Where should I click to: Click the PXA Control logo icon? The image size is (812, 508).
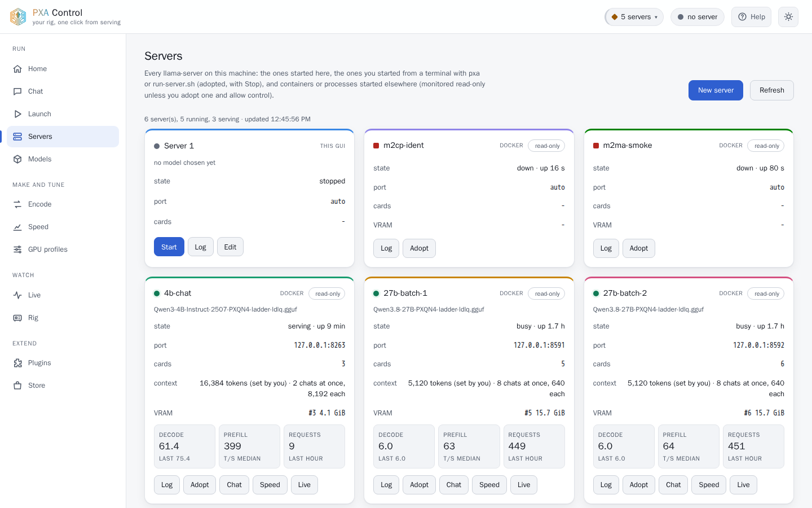pos(18,17)
